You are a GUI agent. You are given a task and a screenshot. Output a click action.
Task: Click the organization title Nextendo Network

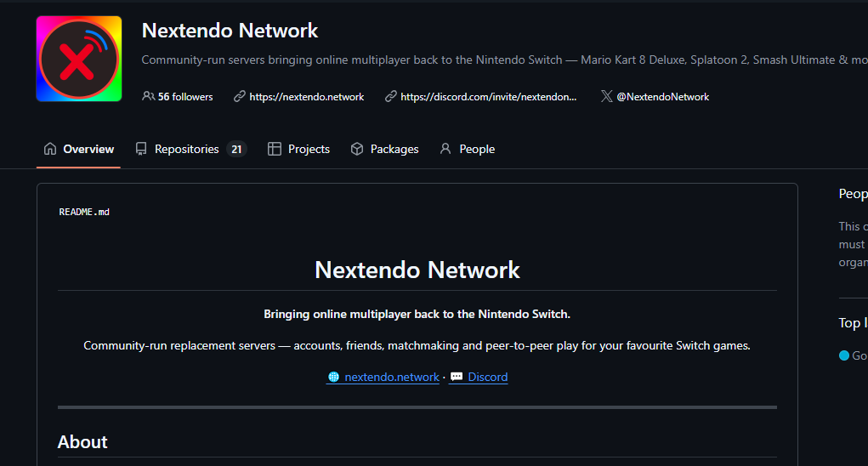click(230, 31)
